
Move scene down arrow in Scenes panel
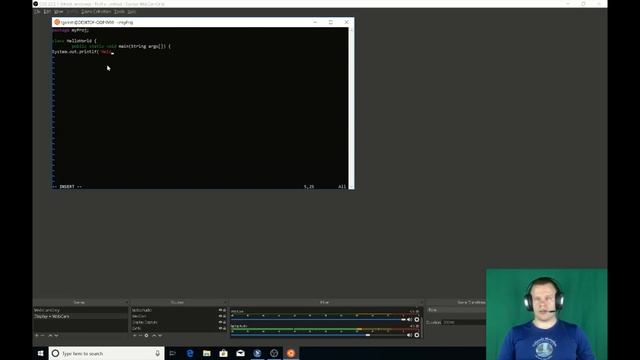coord(56,336)
